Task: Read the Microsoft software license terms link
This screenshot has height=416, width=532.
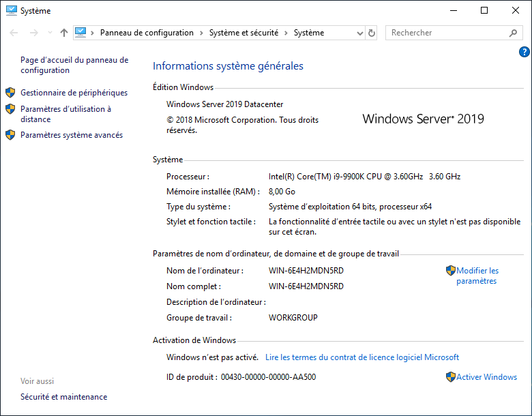Action: point(361,357)
